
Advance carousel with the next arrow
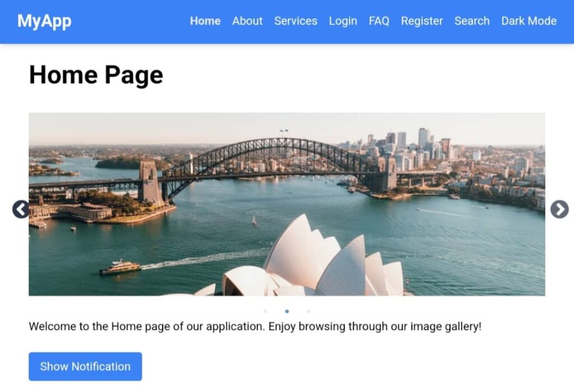point(559,209)
